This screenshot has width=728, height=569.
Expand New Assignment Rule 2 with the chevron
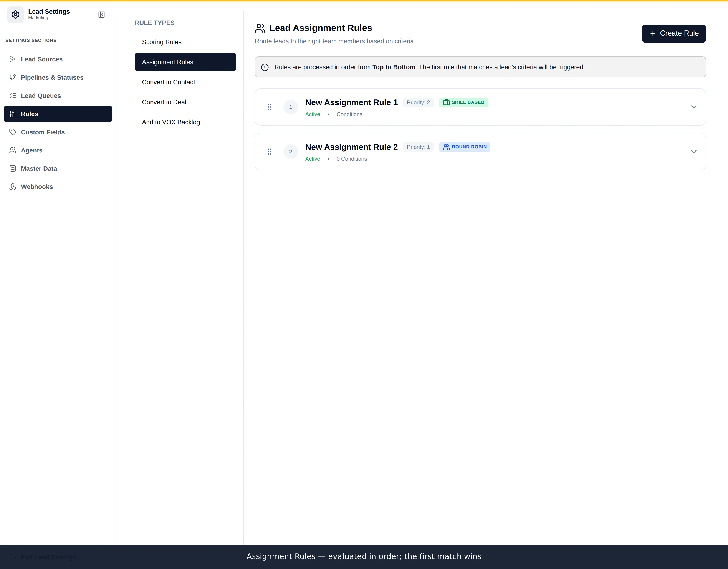(694, 152)
